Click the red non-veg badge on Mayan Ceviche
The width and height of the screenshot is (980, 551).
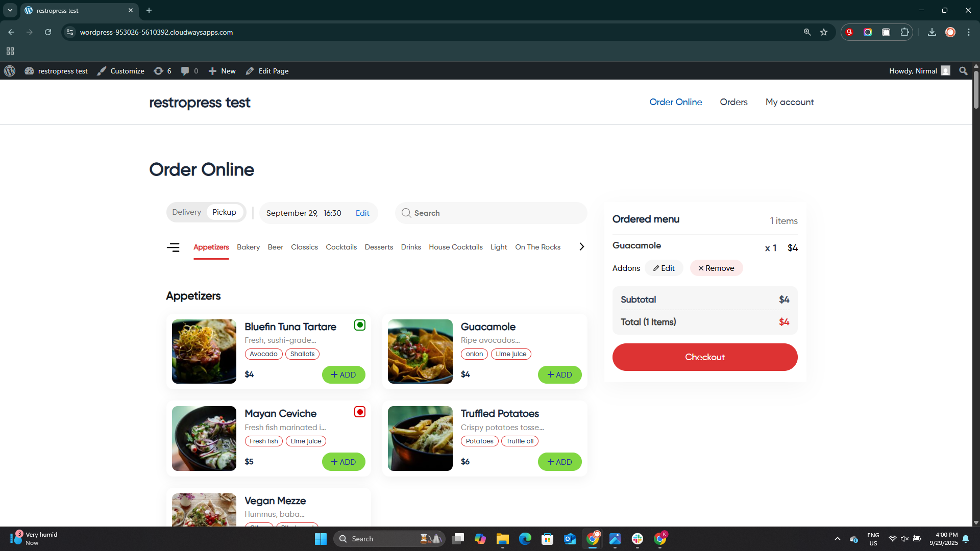(359, 412)
